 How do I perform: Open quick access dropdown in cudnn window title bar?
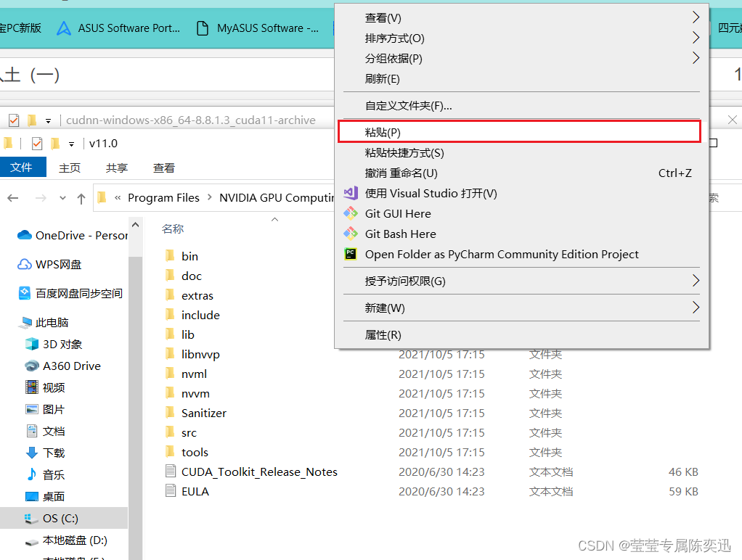(48, 121)
